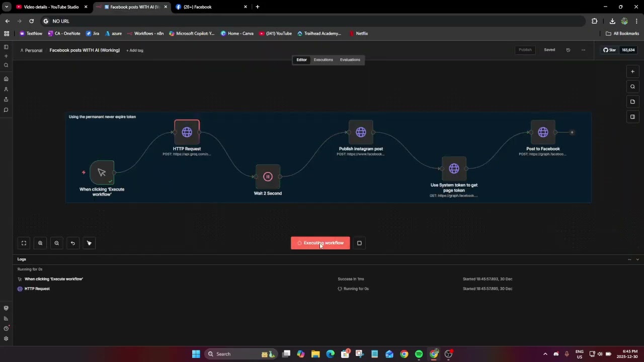Open sidebar settings gear icon
Image resolution: width=644 pixels, height=362 pixels.
[x=6, y=338]
